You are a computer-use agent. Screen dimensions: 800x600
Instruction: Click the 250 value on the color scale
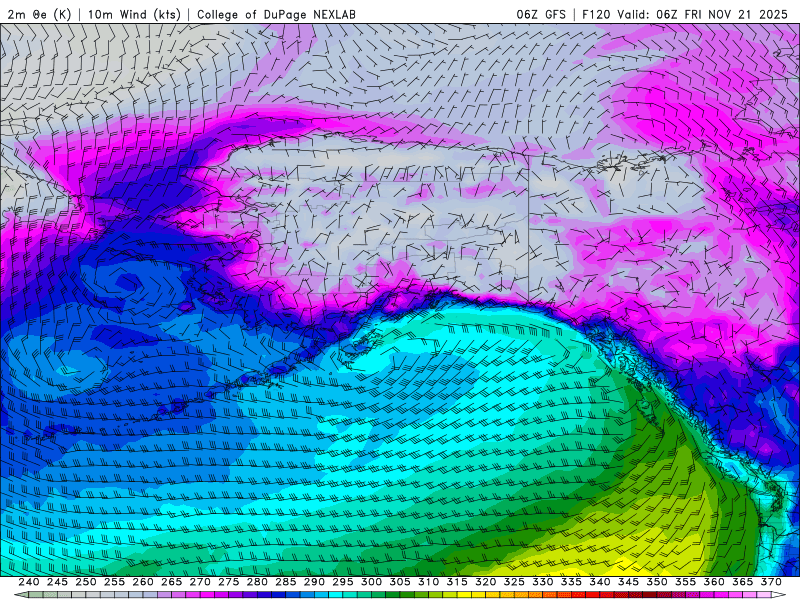tap(86, 582)
